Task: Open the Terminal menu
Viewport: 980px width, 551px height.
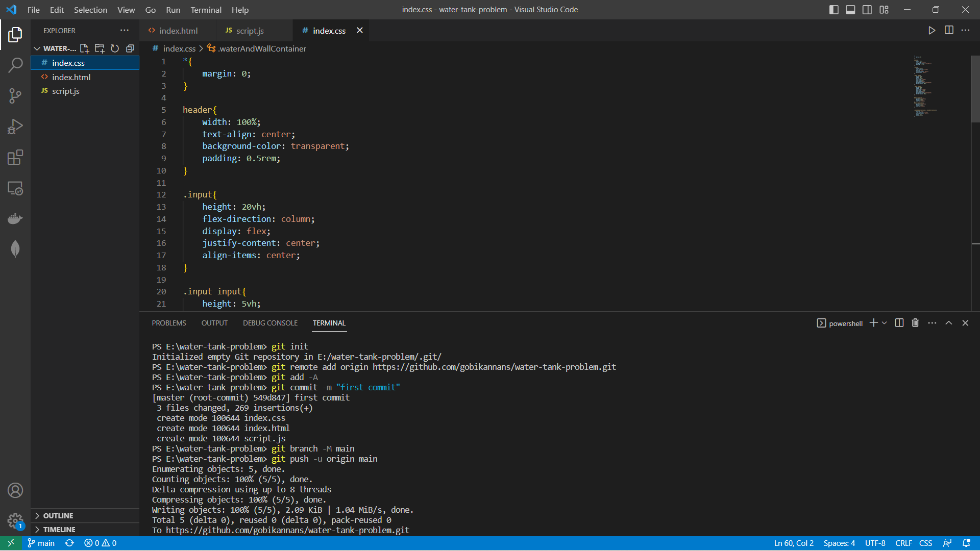Action: tap(206, 10)
